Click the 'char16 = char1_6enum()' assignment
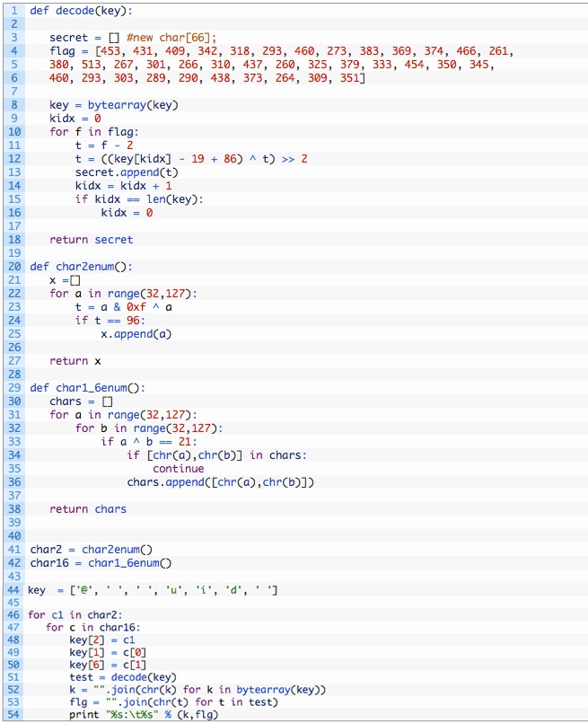 (x=101, y=563)
